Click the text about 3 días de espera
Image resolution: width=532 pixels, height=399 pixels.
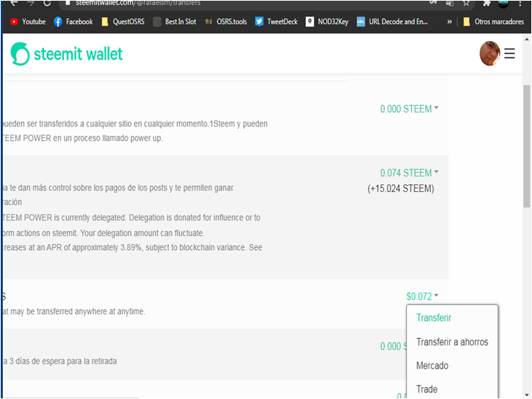coord(60,361)
